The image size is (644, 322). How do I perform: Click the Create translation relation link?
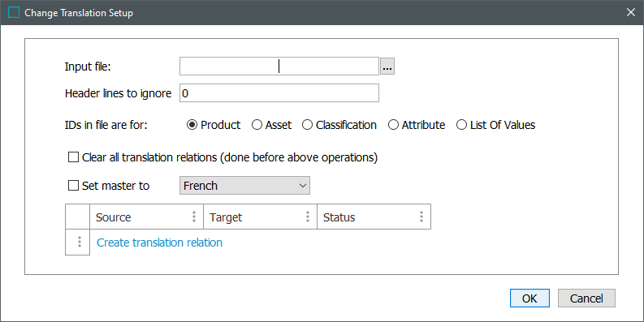[159, 243]
